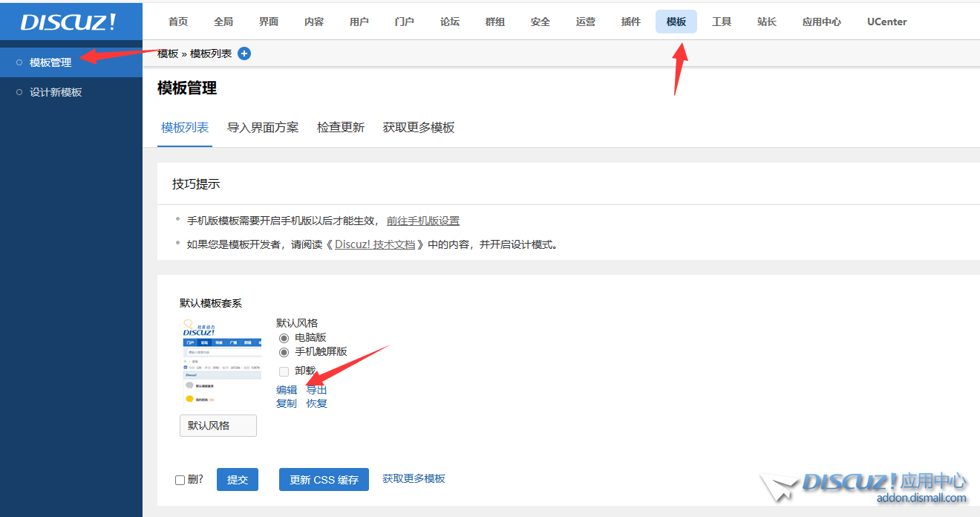Click the 导出 link under 默认风格

tap(317, 390)
